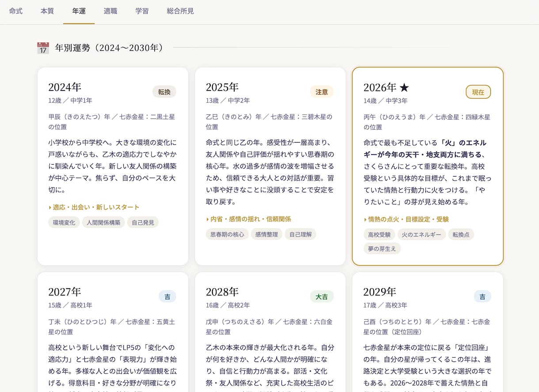Click the 2027年 card title
Screen dimensions: 539x392
coord(65,292)
